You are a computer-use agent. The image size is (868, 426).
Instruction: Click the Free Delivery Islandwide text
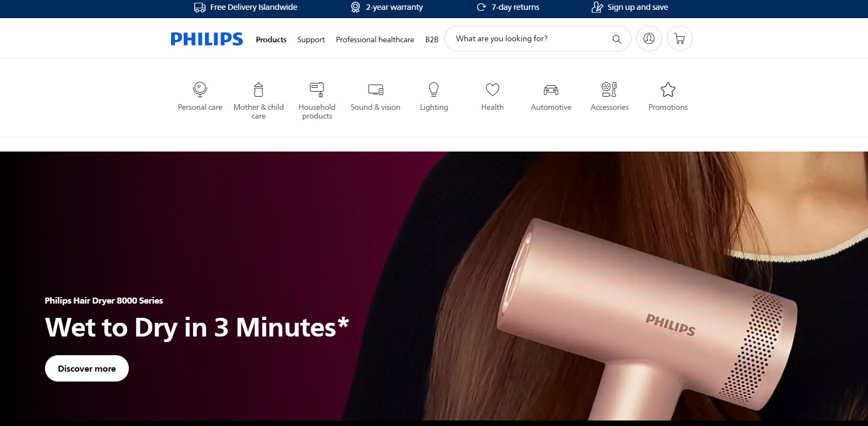(x=254, y=7)
